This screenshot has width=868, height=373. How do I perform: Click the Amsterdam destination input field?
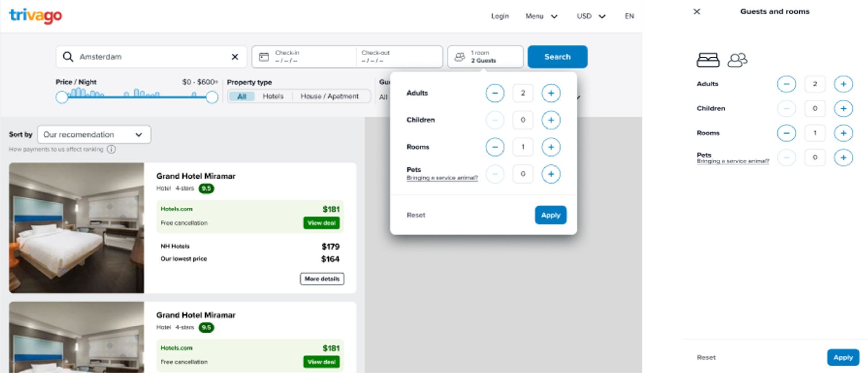tap(151, 57)
